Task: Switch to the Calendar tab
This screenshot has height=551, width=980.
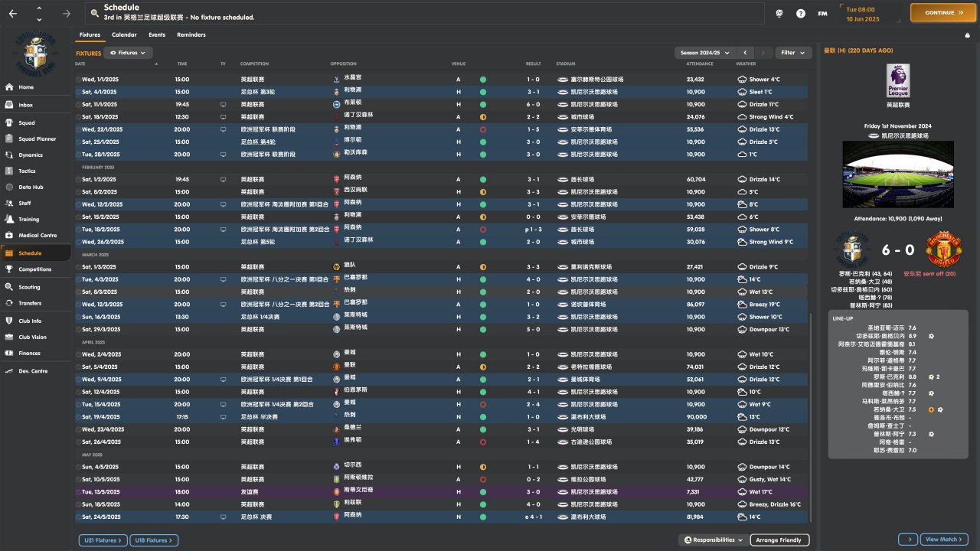Action: [124, 34]
